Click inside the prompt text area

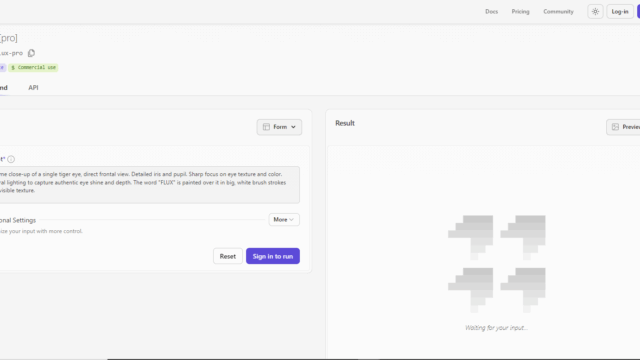click(149, 184)
